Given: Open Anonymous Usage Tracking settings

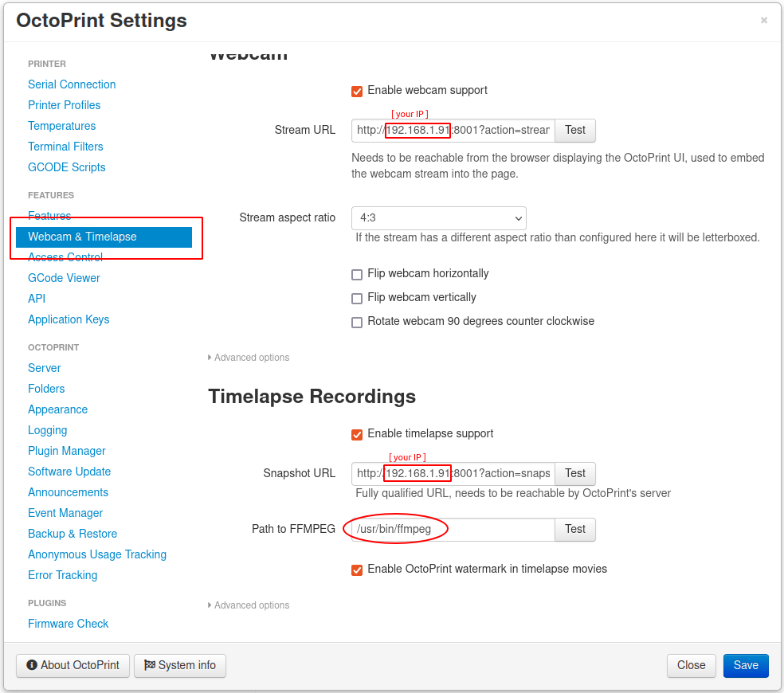Looking at the screenshot, I should click(x=97, y=555).
